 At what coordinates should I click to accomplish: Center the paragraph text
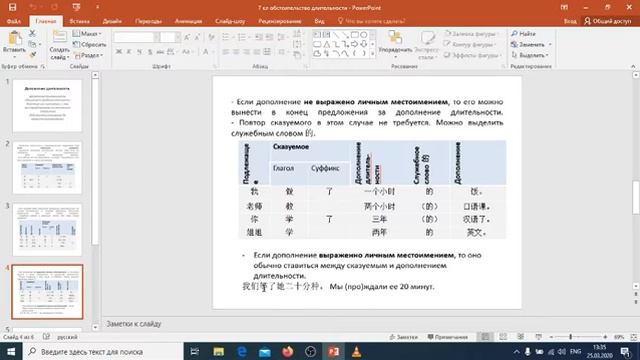click(x=236, y=52)
